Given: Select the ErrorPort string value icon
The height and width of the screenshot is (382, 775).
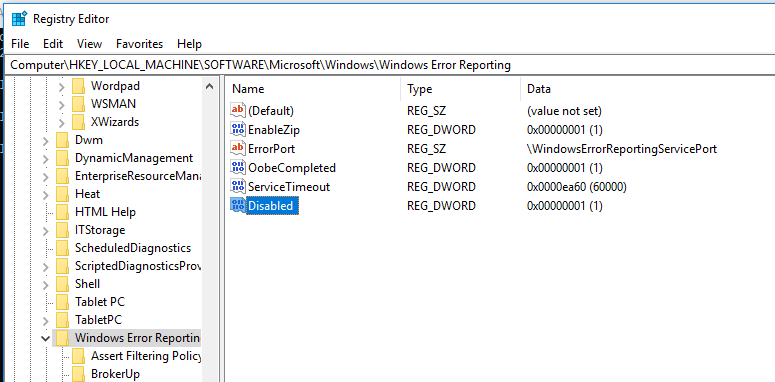Looking at the screenshot, I should 238,148.
